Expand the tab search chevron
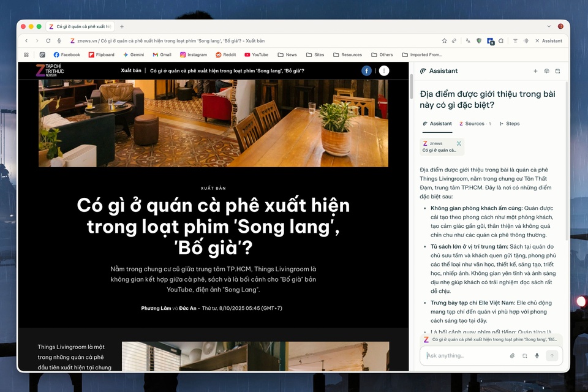 click(549, 26)
